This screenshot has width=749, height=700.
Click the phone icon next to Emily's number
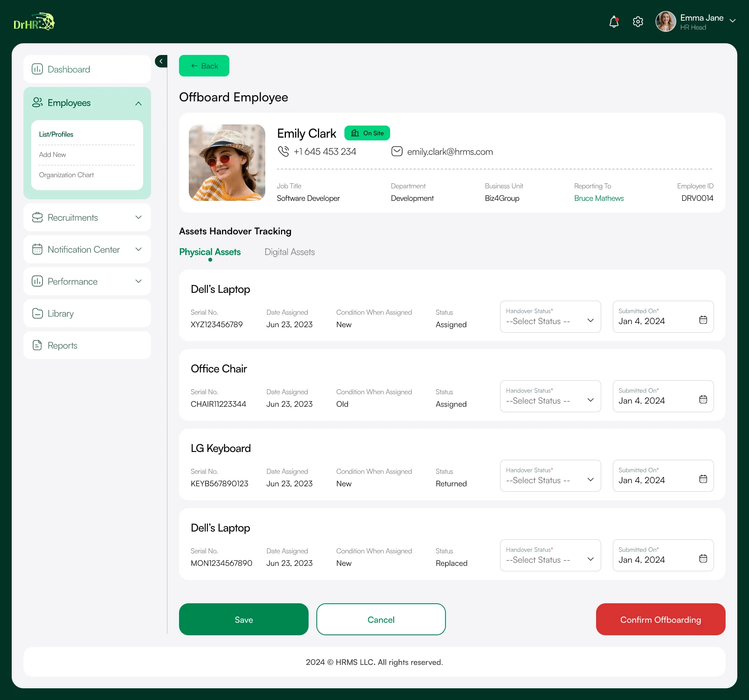pyautogui.click(x=283, y=151)
